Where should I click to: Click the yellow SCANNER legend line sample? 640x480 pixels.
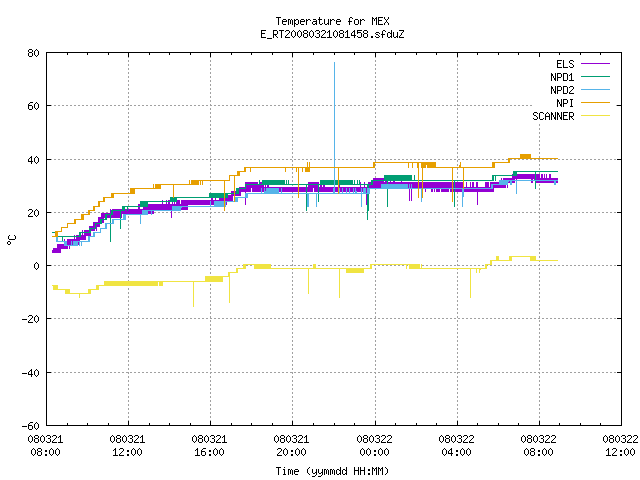595,116
